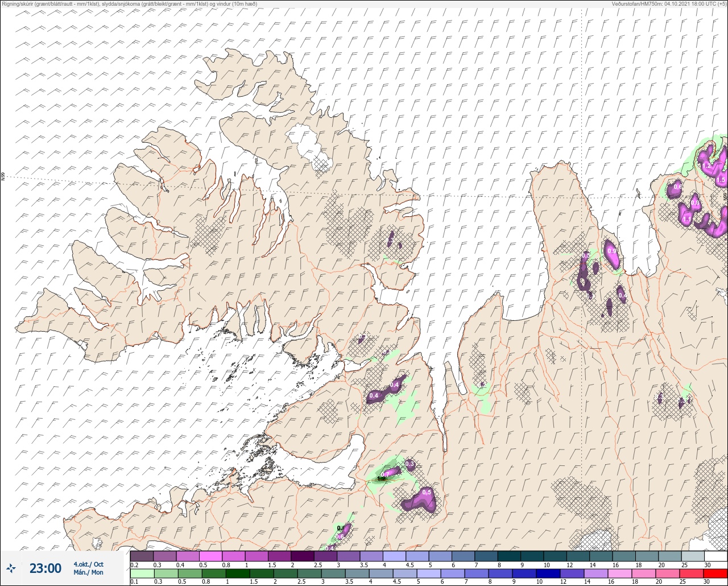Image resolution: width=728 pixels, height=586 pixels.
Task: Click the 0.5 value on the large purple patch
Action: click(427, 492)
